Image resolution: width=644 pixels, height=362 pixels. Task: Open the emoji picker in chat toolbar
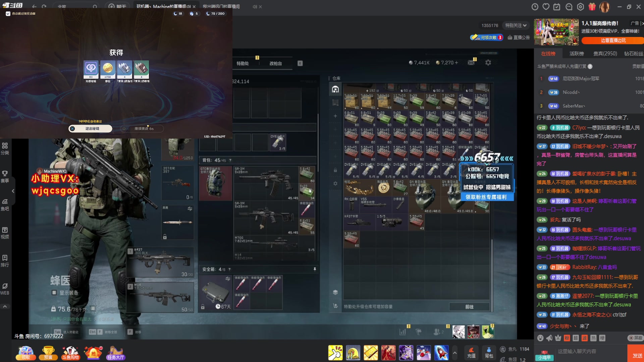click(540, 338)
